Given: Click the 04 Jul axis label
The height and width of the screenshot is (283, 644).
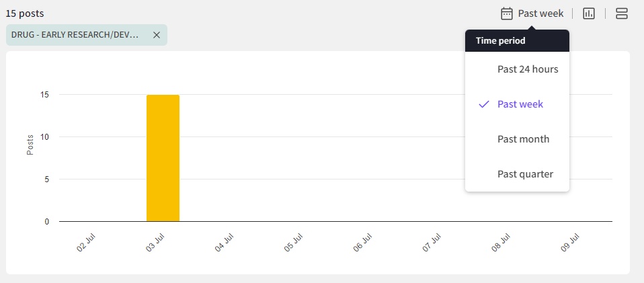Looking at the screenshot, I should tap(224, 243).
